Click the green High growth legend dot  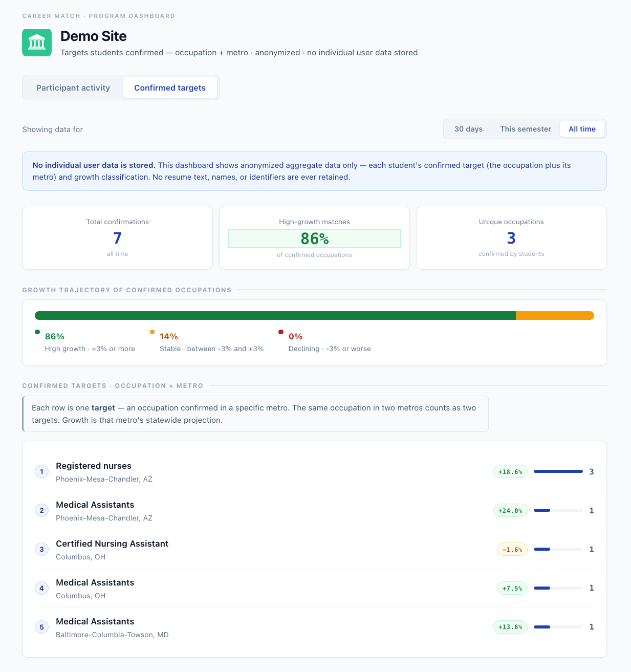tap(37, 332)
